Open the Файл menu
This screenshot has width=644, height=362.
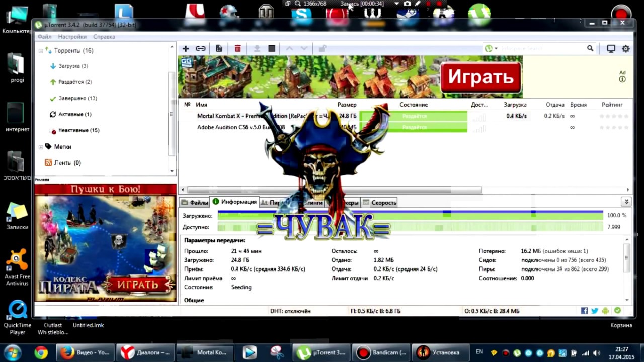click(x=44, y=37)
